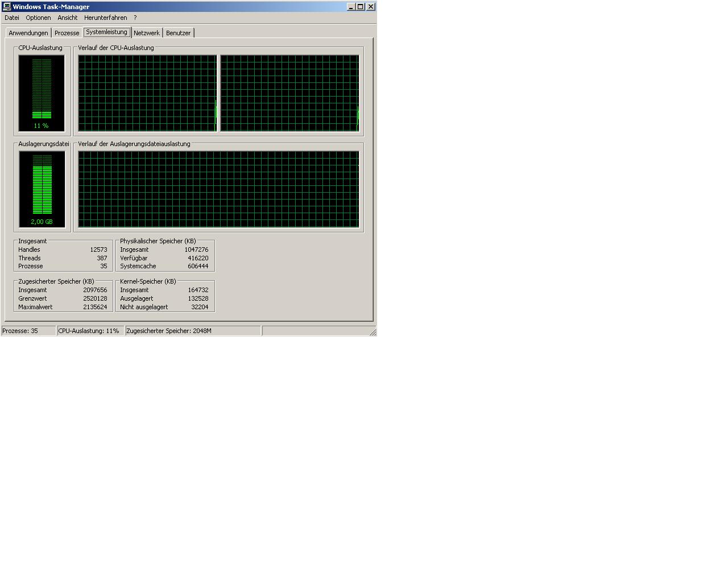Switch to the Prozesse tab
728x582 pixels.
point(67,33)
